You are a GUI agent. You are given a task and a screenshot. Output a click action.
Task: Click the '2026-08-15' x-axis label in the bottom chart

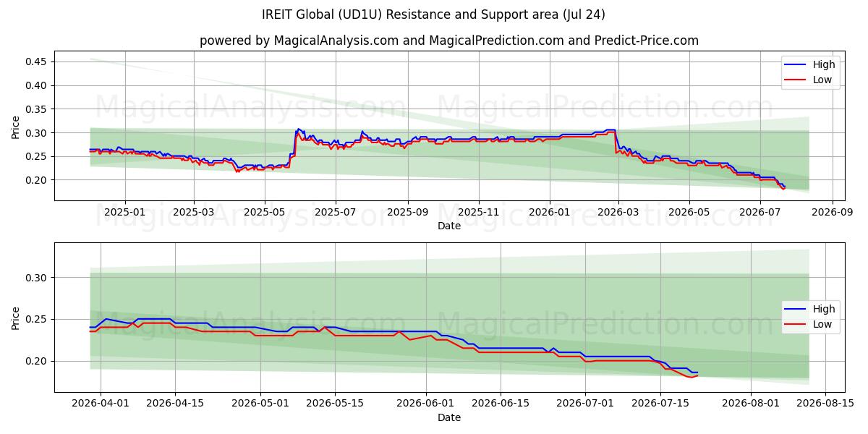pos(825,404)
